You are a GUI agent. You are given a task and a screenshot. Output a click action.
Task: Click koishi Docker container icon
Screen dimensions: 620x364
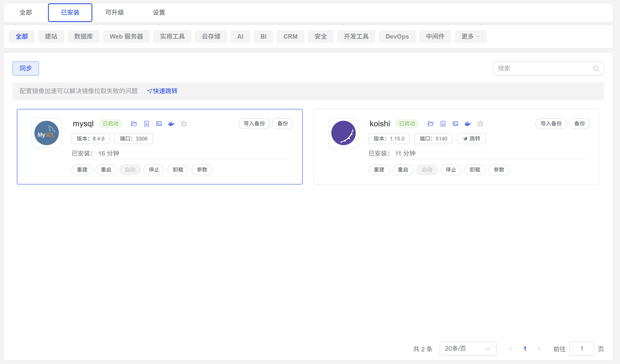tap(468, 124)
